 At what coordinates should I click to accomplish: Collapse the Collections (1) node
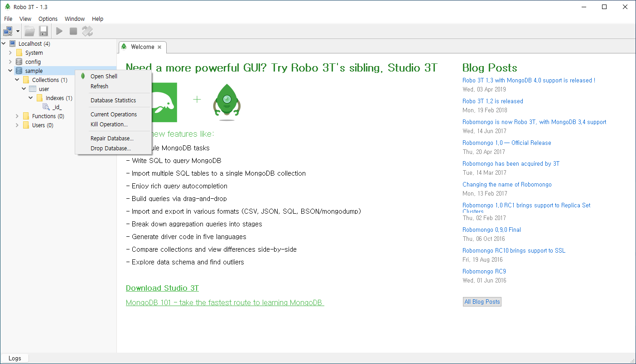(17, 80)
